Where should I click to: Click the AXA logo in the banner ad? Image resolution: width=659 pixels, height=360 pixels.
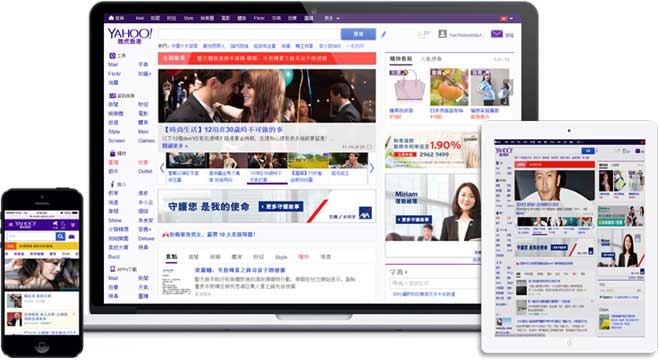[365, 213]
